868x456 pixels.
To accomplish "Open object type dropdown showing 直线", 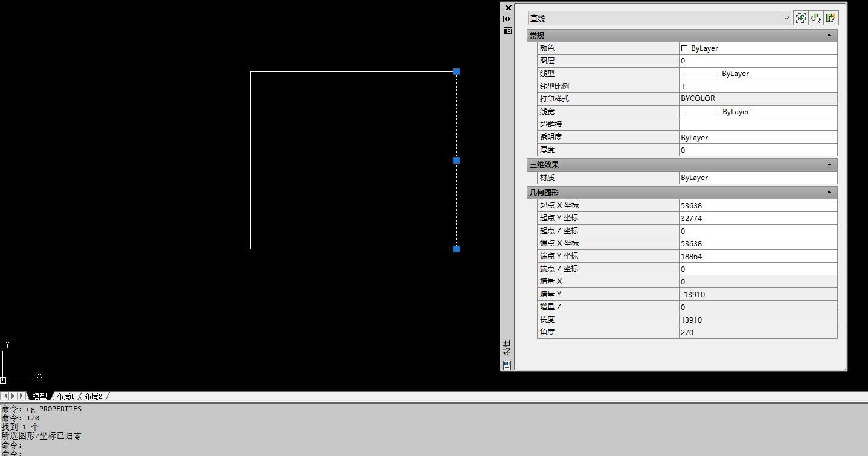I will [x=659, y=18].
